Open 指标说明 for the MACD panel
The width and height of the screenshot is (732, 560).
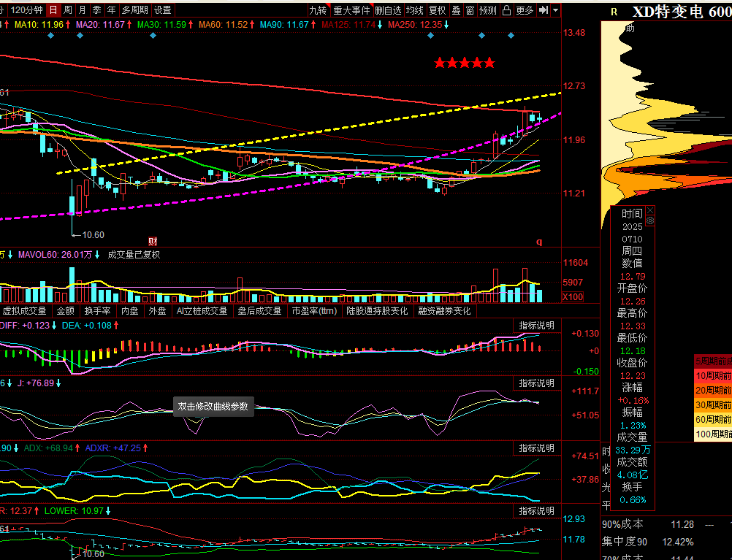point(536,325)
